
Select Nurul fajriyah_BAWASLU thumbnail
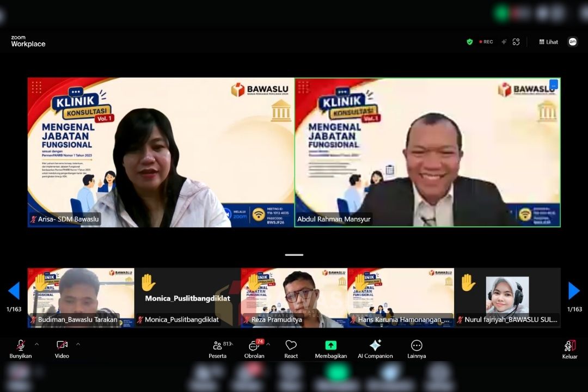(x=507, y=298)
